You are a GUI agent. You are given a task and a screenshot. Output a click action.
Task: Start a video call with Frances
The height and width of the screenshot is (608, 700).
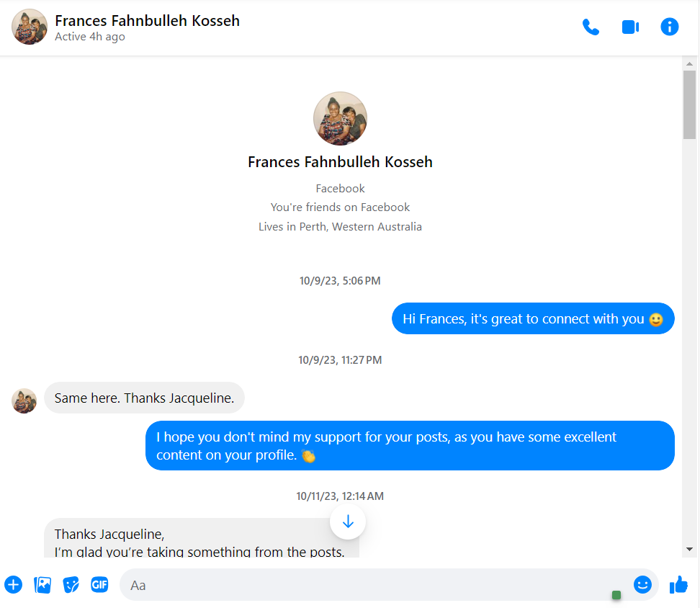630,27
